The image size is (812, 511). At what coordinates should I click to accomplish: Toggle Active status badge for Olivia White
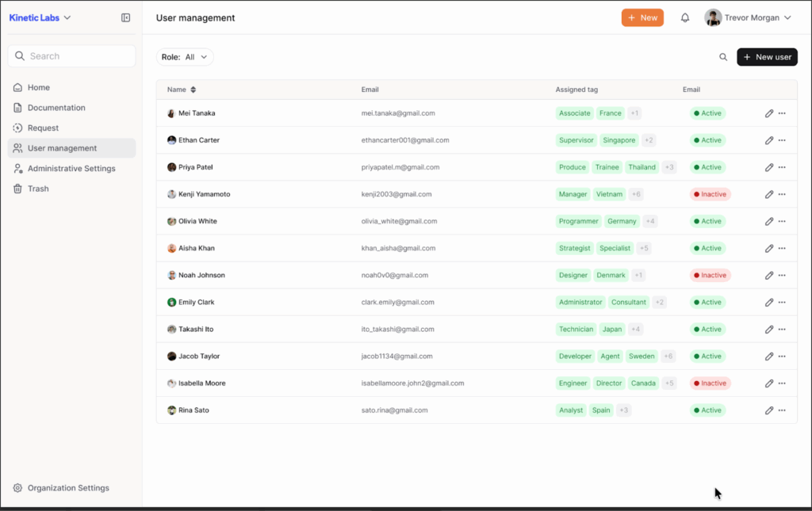(x=707, y=221)
